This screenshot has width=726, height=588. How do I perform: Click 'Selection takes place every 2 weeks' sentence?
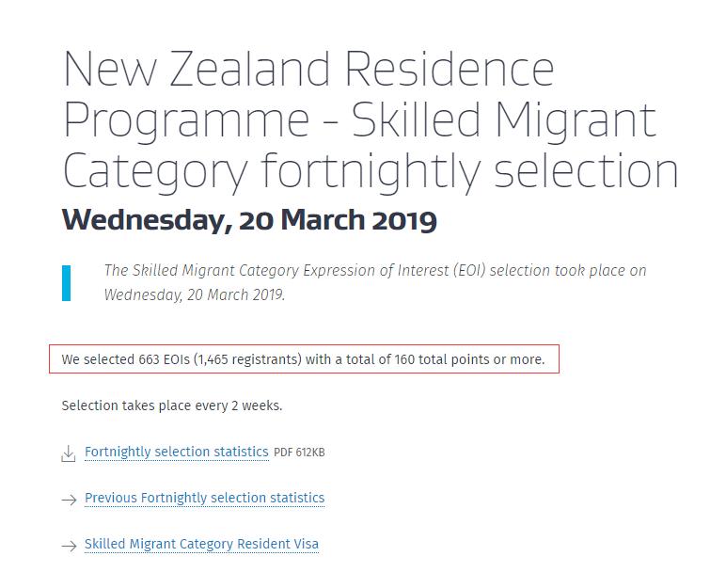pos(172,406)
